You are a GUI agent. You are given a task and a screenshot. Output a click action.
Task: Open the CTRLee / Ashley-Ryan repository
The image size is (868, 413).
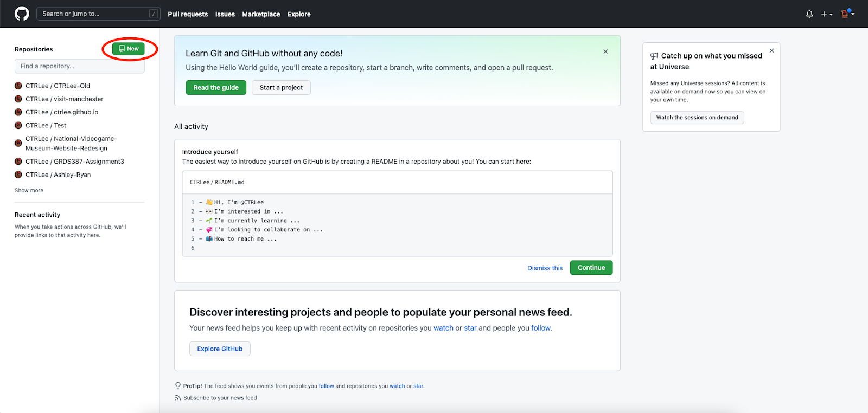coord(58,175)
